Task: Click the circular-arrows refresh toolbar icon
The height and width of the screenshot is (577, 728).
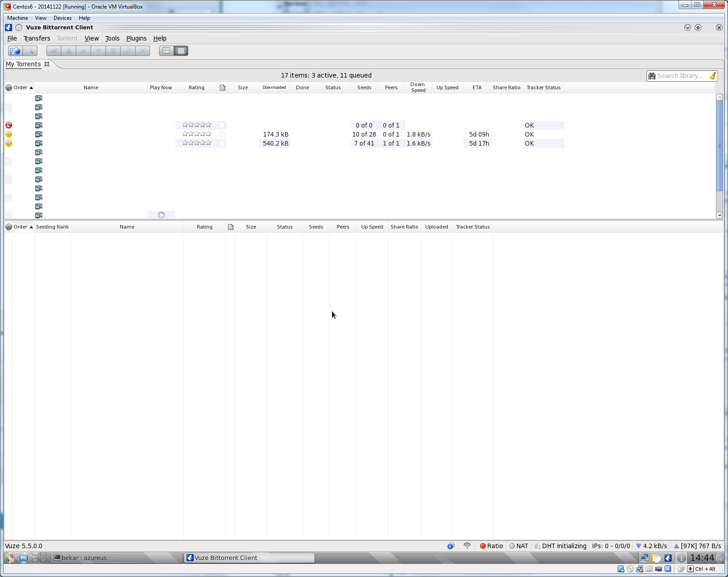Action: tap(128, 51)
